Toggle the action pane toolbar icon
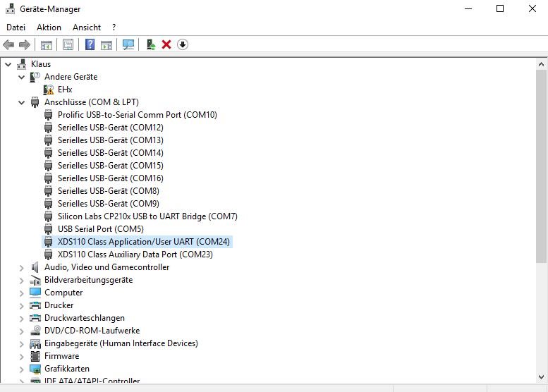This screenshot has width=548, height=392. [x=106, y=44]
